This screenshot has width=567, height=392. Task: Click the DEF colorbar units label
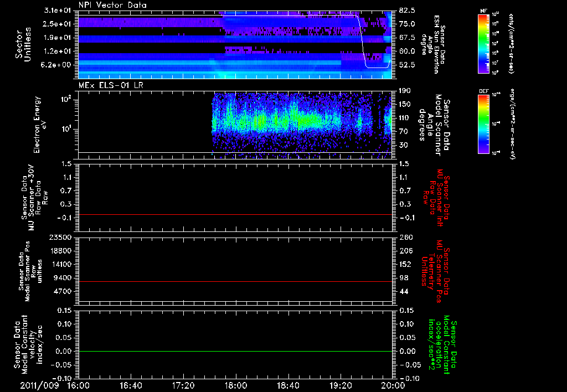click(x=512, y=125)
